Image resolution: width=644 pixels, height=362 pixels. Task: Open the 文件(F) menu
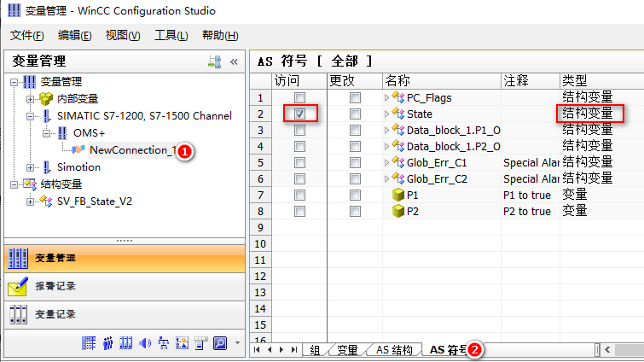[27, 35]
